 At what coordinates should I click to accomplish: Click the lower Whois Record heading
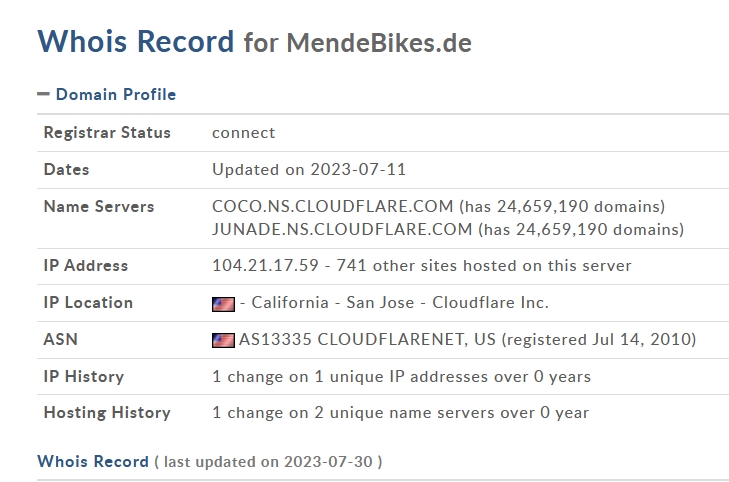(x=92, y=461)
